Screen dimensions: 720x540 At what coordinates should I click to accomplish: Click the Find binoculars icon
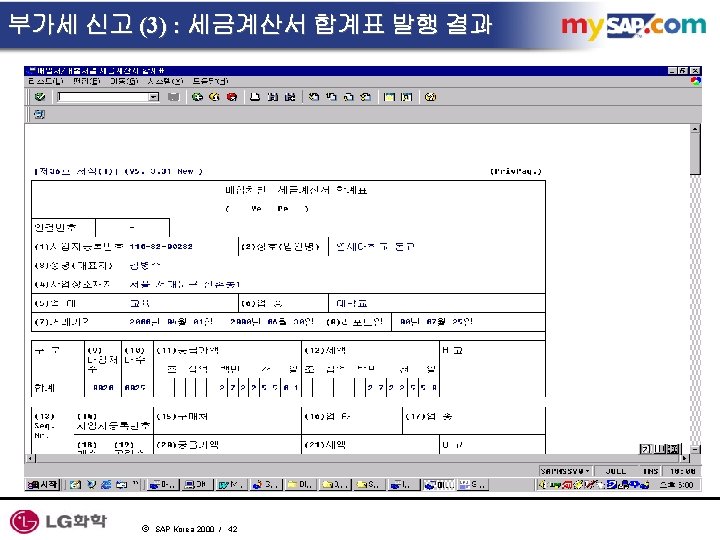pyautogui.click(x=273, y=97)
